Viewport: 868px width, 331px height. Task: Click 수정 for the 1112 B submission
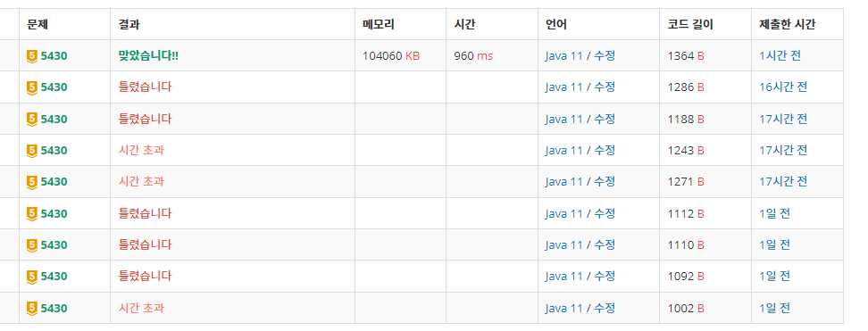605,213
